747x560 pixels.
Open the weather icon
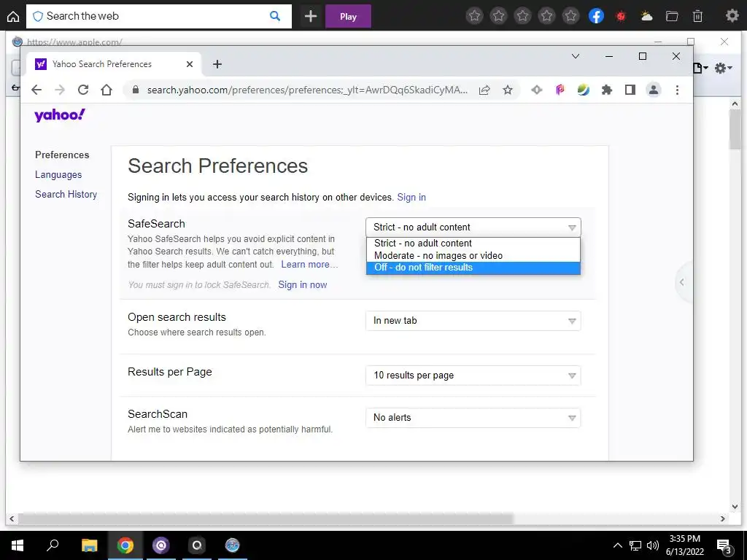coord(646,17)
